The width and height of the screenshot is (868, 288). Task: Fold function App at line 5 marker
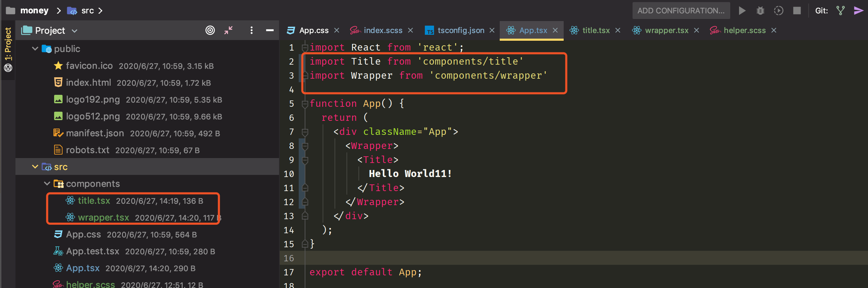(305, 104)
